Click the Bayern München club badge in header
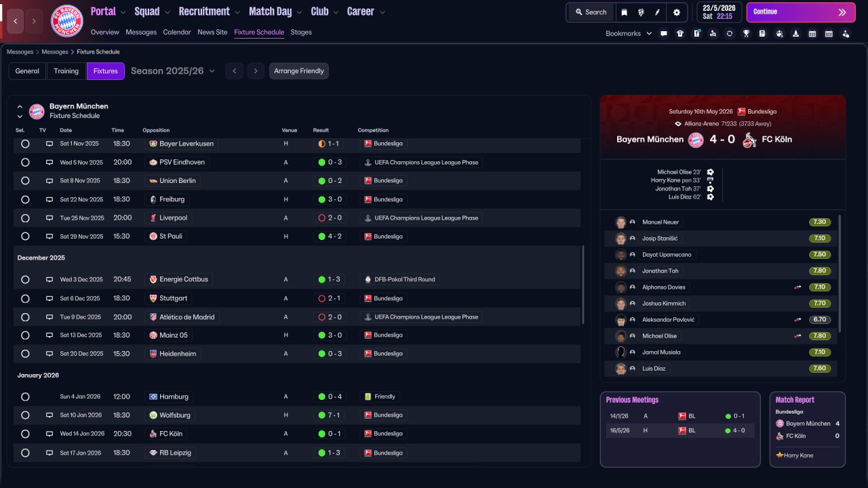 (x=67, y=21)
